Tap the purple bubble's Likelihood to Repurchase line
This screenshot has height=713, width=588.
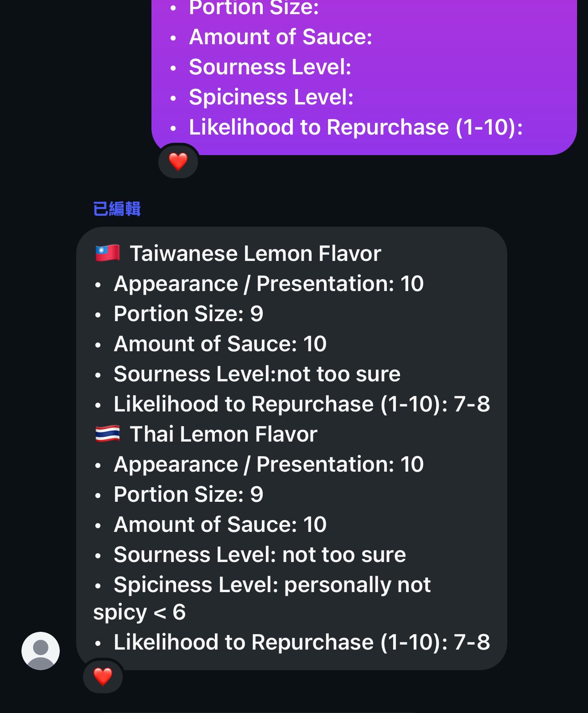356,127
